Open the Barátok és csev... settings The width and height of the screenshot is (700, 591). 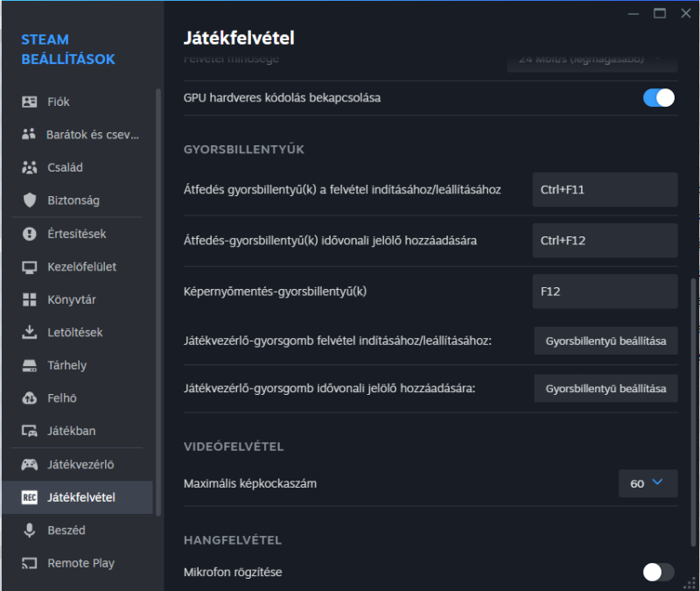[93, 135]
